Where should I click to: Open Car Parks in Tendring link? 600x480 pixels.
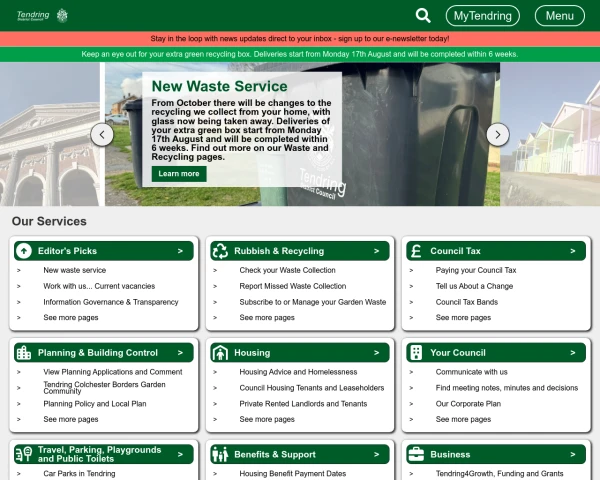click(x=79, y=473)
